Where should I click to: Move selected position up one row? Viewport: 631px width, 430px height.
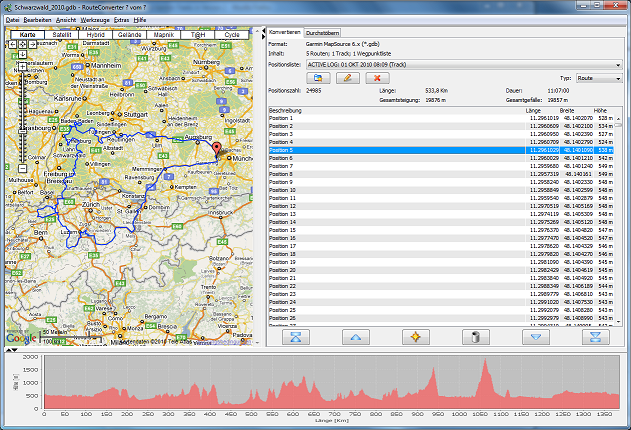(356, 337)
